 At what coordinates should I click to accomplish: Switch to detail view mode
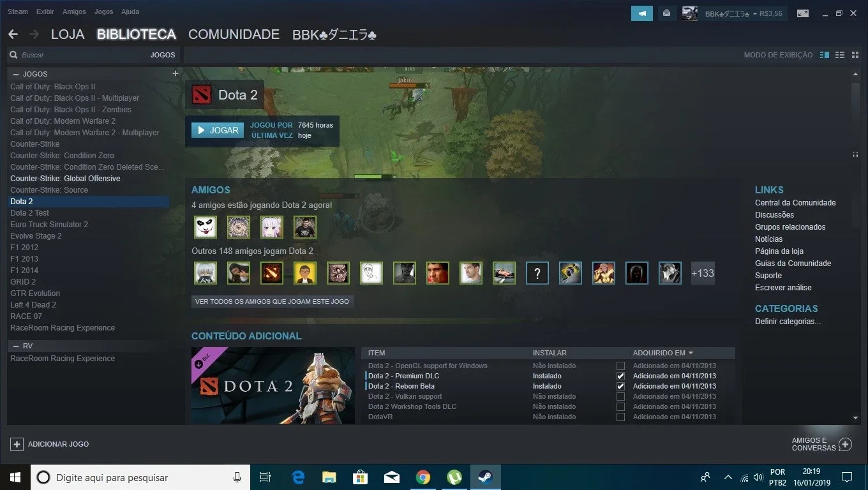(825, 55)
